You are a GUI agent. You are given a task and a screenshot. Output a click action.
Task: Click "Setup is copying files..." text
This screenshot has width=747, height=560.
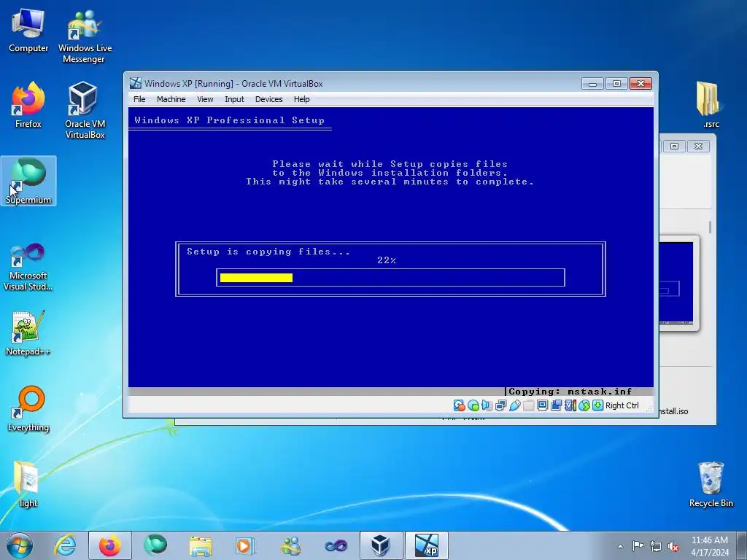(268, 252)
